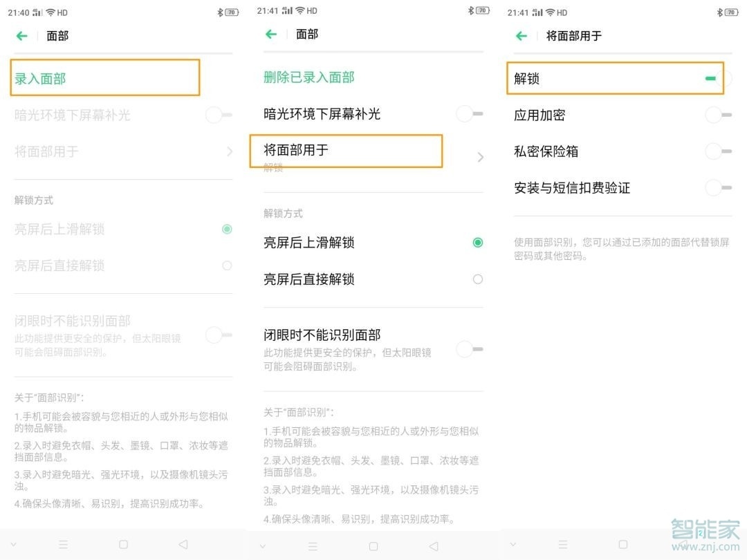
Task: Tap the back arrow on the first 面部 page
Action: (21, 35)
